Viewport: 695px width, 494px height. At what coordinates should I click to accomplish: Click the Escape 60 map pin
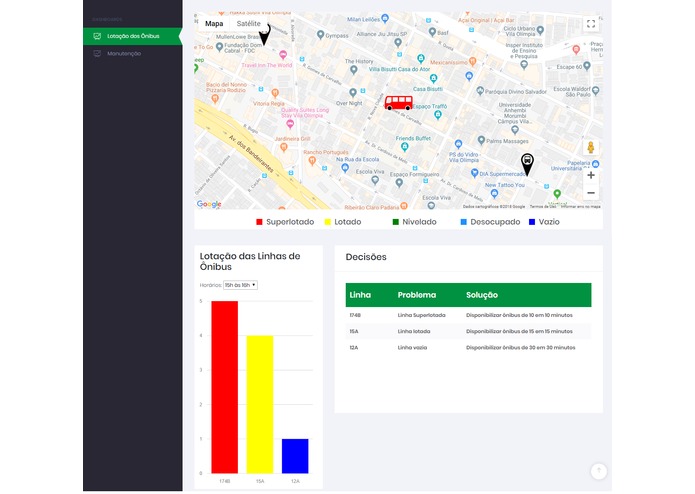click(587, 66)
